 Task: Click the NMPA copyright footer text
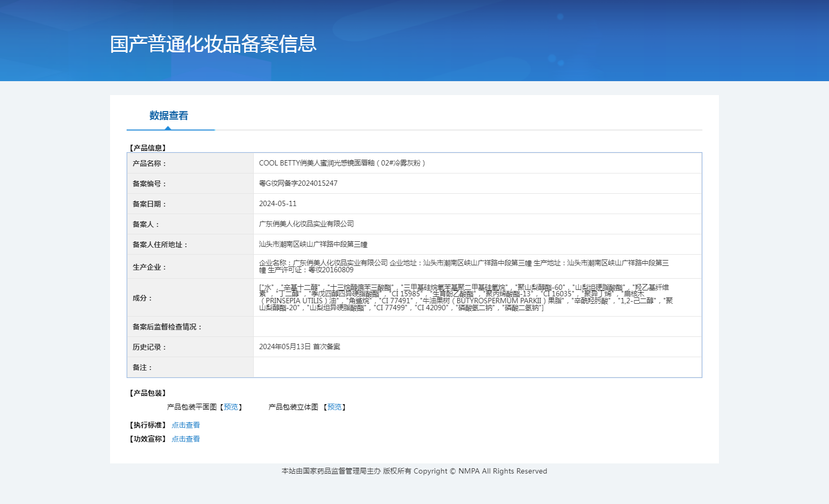coord(414,471)
